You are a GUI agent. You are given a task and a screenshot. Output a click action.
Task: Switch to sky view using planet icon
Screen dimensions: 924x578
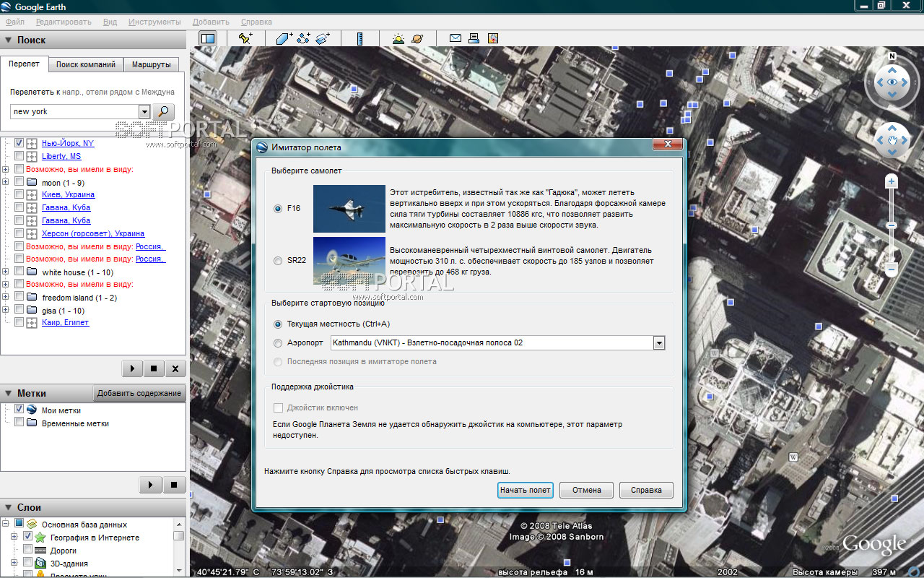(x=417, y=38)
